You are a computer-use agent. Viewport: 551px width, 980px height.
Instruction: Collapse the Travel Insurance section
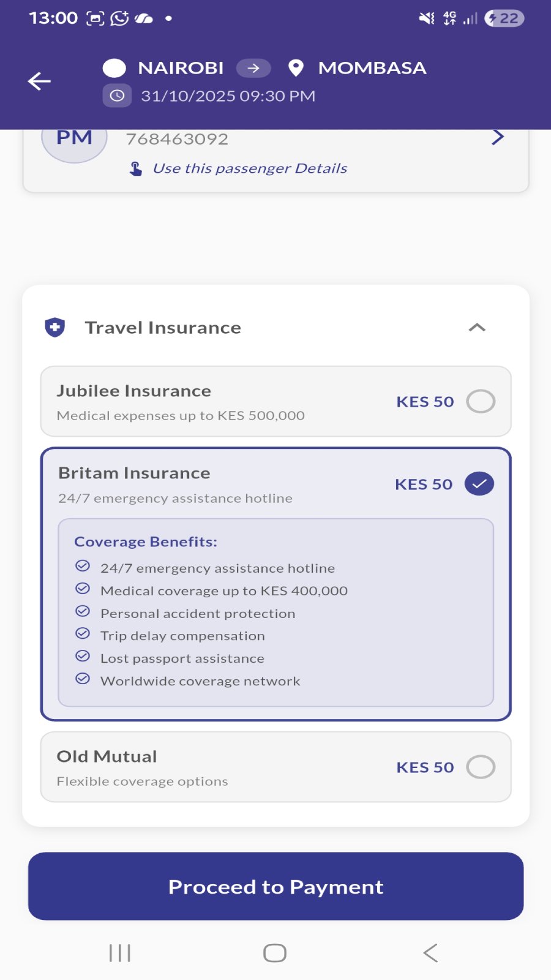tap(477, 328)
